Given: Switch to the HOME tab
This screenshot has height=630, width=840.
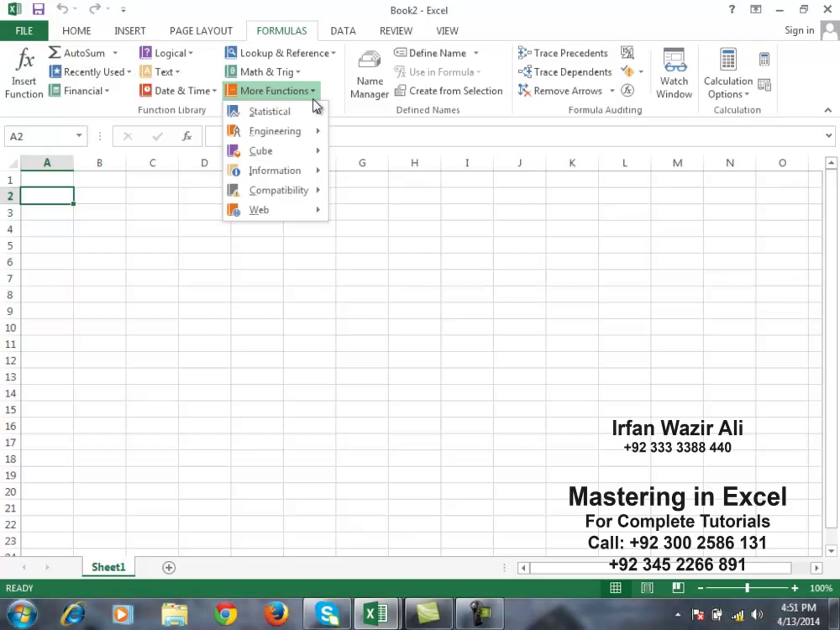Looking at the screenshot, I should point(76,31).
